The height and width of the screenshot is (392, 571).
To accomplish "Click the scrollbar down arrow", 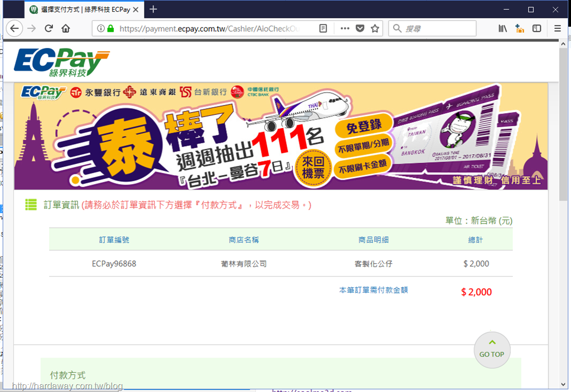I will [563, 385].
